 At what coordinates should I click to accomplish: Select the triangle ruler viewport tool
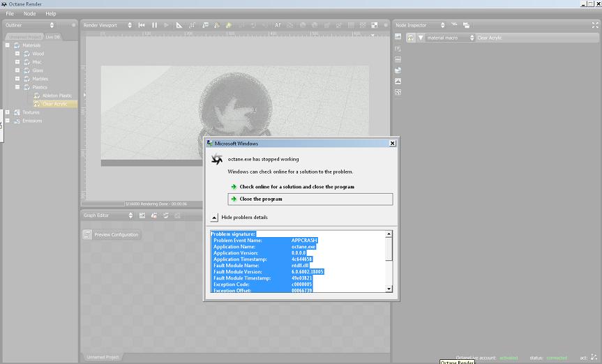coord(179,25)
